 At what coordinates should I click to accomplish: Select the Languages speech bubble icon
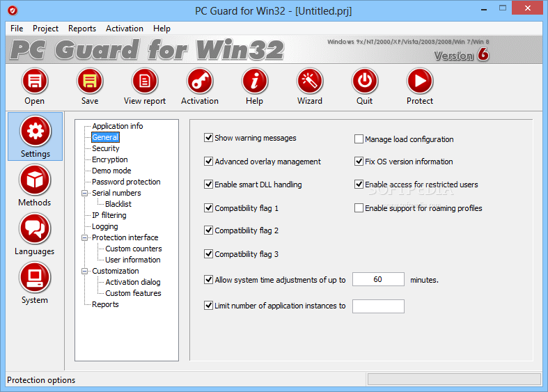(x=35, y=229)
